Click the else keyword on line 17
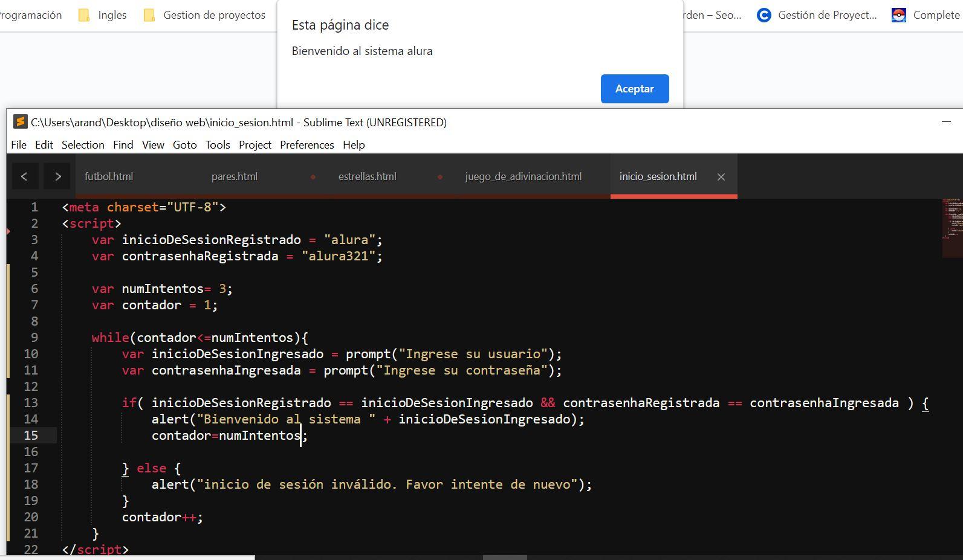The image size is (963, 560). 152,468
